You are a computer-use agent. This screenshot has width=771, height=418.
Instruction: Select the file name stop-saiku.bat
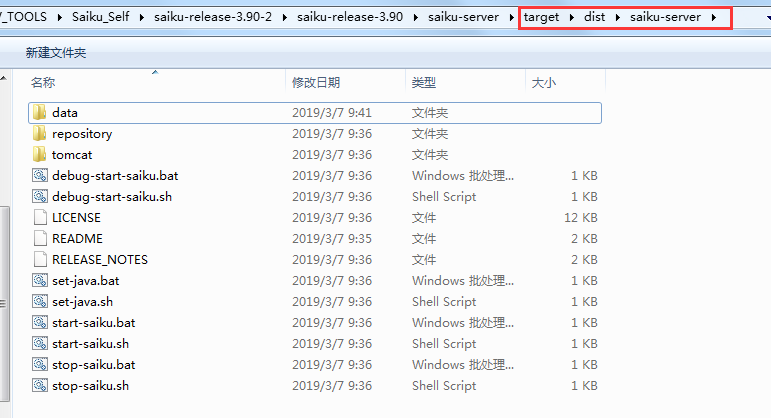[93, 365]
